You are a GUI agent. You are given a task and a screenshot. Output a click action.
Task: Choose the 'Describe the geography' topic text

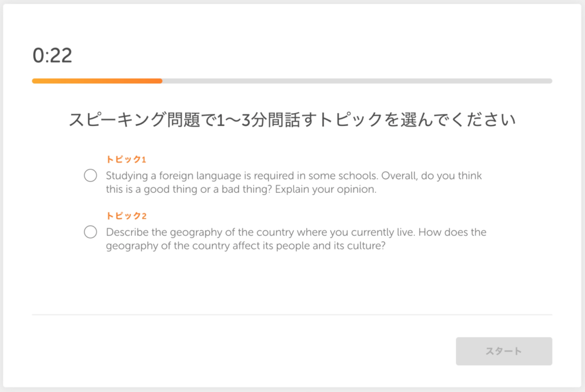point(296,239)
